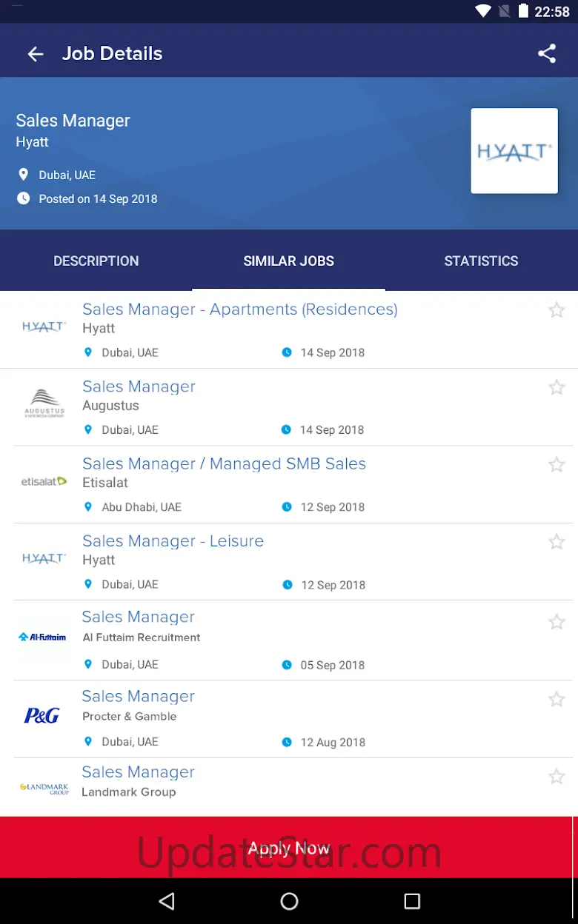Click clock icon beside 05 Sep 2018
The height and width of the screenshot is (924, 578).
point(287,665)
